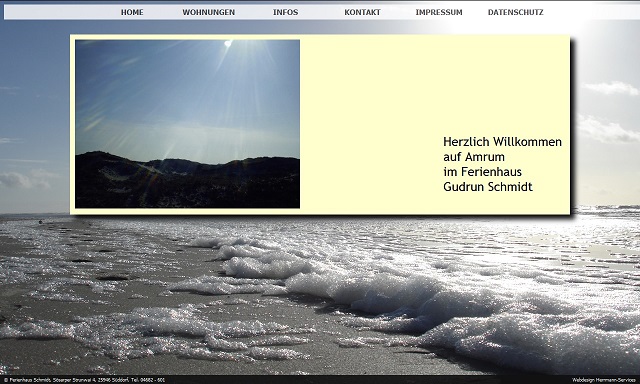Click the dune landscape photo

pyautogui.click(x=187, y=124)
